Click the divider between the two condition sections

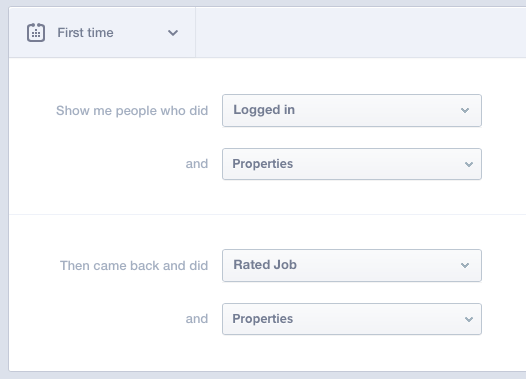click(267, 214)
